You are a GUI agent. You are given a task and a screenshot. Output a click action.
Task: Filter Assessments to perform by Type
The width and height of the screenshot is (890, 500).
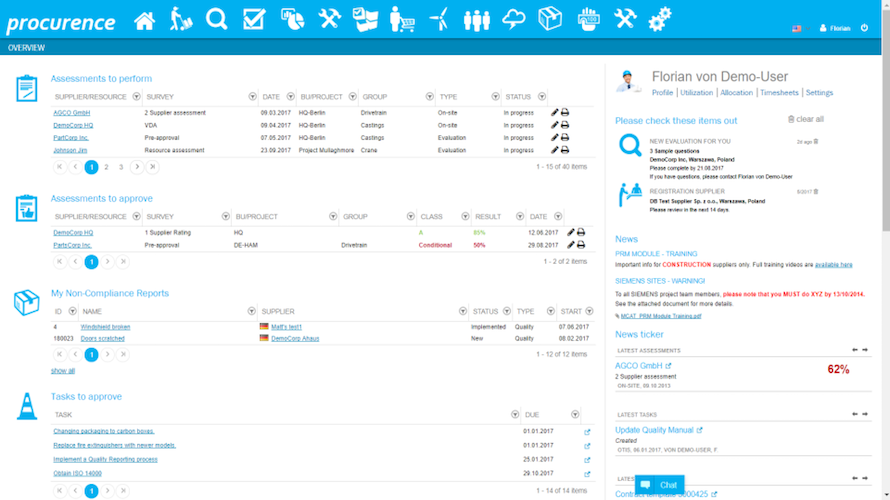pos(496,96)
